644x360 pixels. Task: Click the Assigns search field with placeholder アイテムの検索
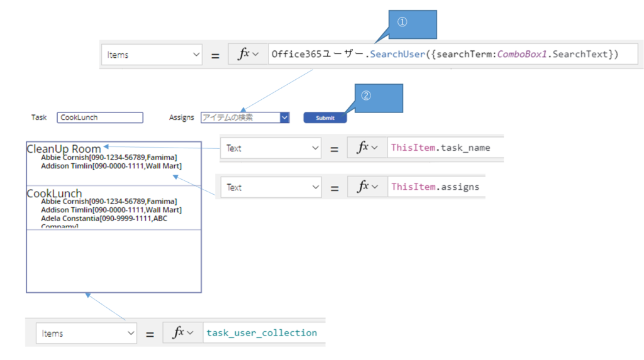coord(240,117)
